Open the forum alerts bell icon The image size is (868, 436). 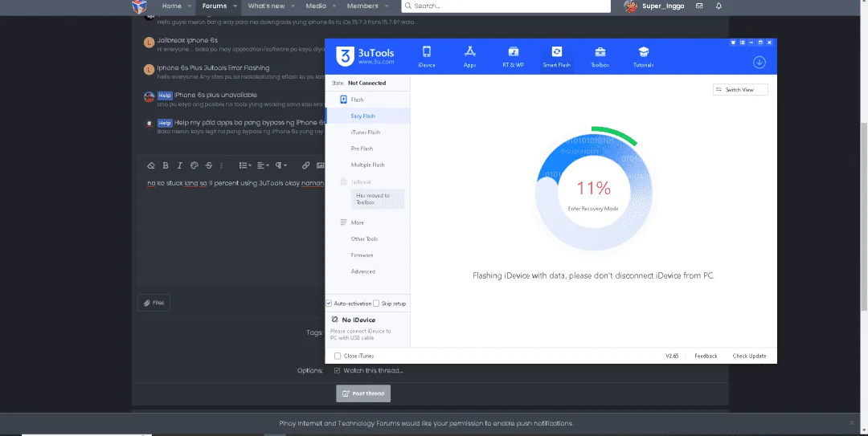(719, 6)
